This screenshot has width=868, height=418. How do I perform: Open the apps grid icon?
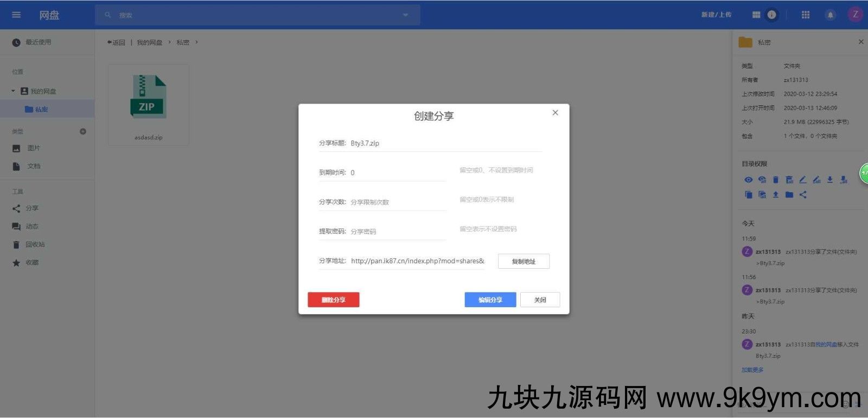point(806,15)
